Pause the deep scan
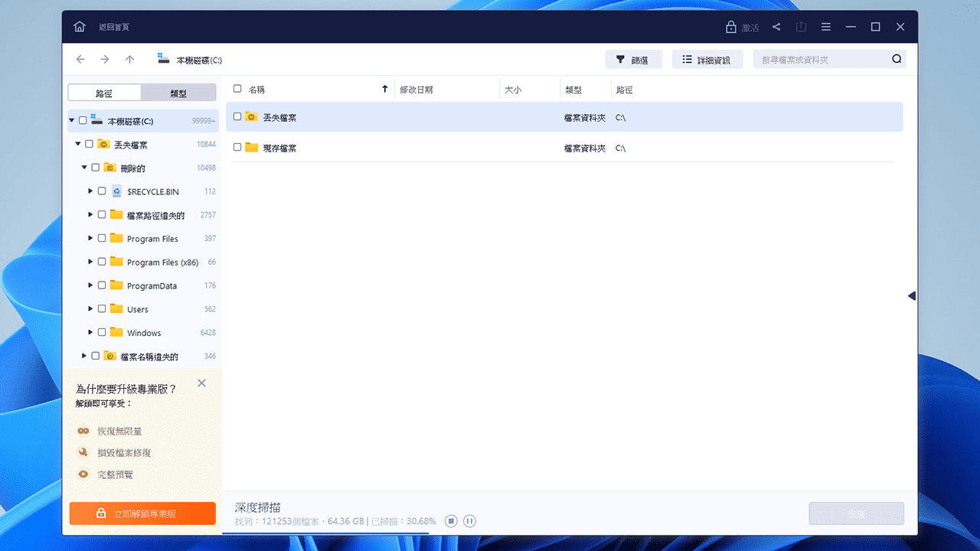 tap(469, 520)
